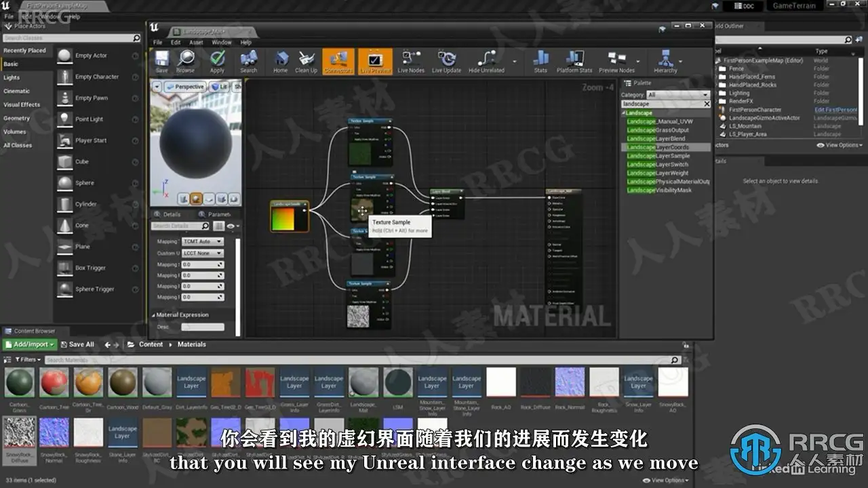The width and height of the screenshot is (868, 488).
Task: Select the Cartoon_Wood material thumbnail
Action: click(x=123, y=383)
